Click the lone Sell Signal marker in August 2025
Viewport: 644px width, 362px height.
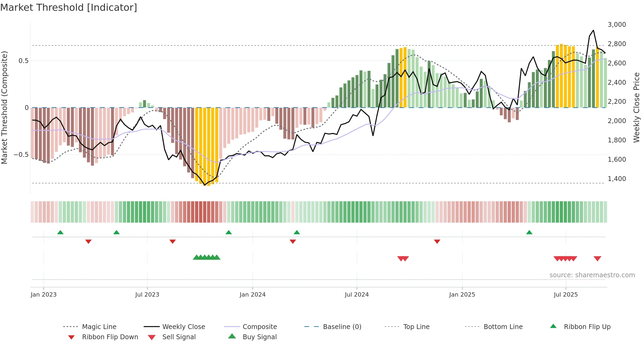[597, 258]
